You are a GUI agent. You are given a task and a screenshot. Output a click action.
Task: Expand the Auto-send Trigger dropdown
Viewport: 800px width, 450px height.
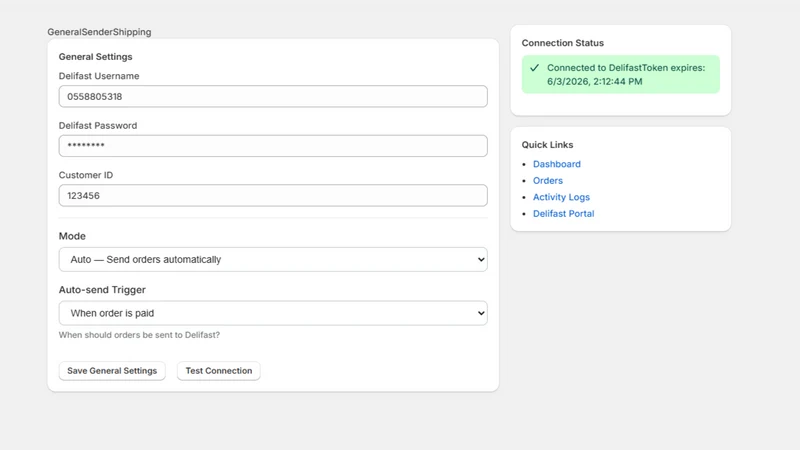273,313
